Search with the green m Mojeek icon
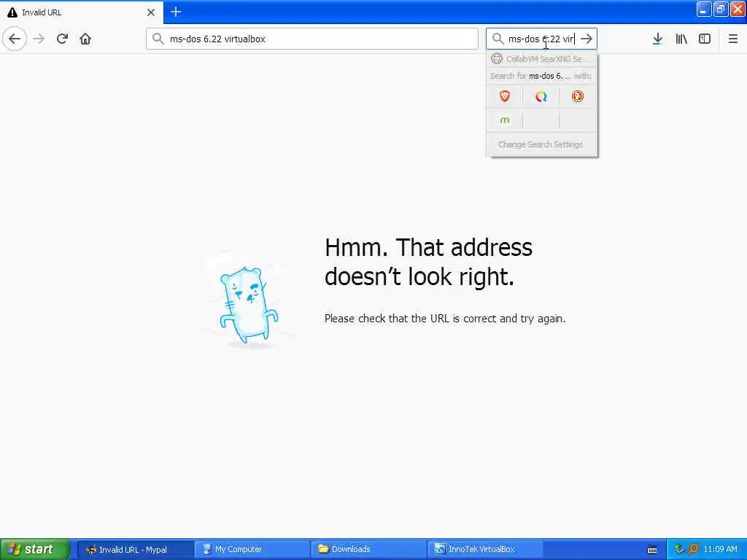Screen dimensions: 747x560 tap(505, 120)
